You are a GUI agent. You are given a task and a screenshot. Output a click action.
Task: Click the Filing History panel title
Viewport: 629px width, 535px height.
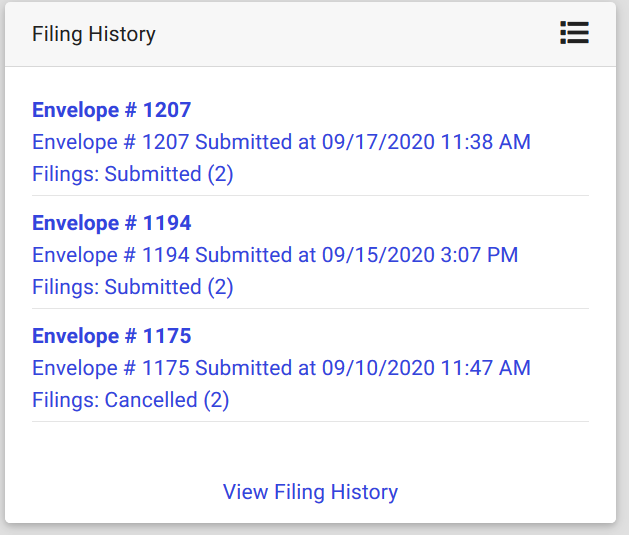(x=94, y=34)
